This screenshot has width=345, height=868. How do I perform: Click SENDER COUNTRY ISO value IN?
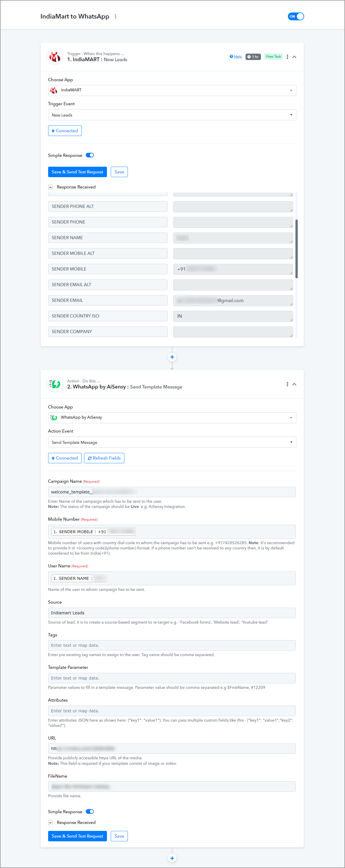coord(233,316)
